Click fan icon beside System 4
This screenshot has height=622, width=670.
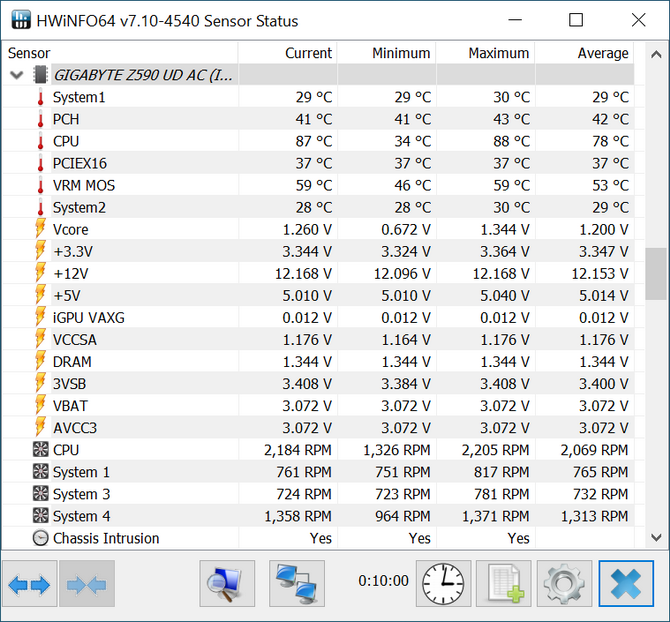coord(41,516)
